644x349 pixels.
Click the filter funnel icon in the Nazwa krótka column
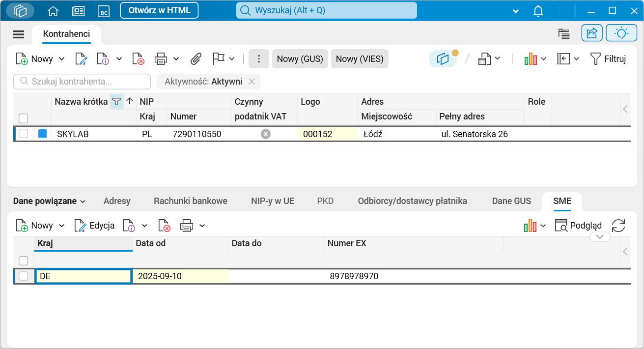coord(116,102)
